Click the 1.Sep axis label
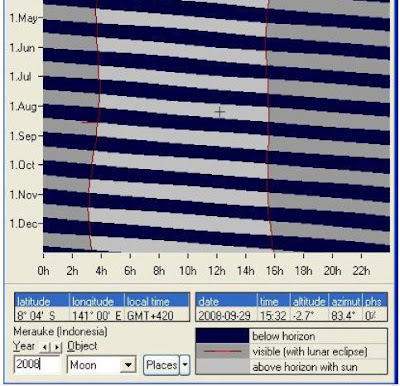This screenshot has height=386, width=400. [x=23, y=136]
